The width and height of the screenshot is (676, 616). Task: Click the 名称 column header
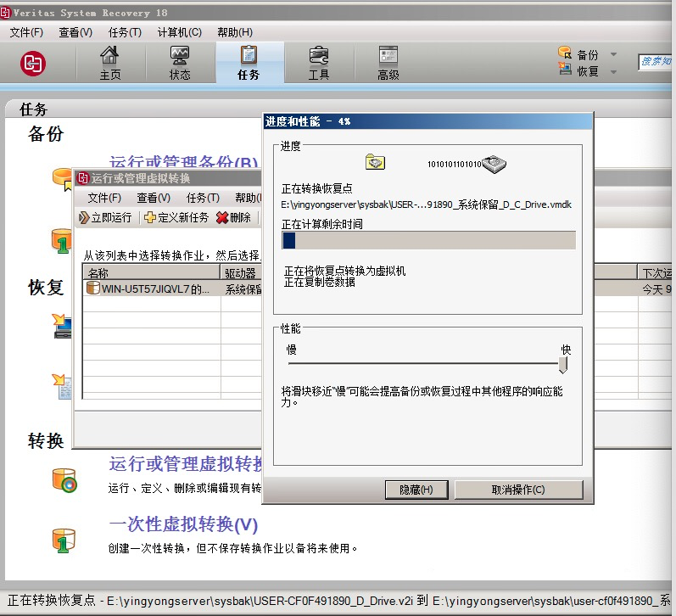151,273
